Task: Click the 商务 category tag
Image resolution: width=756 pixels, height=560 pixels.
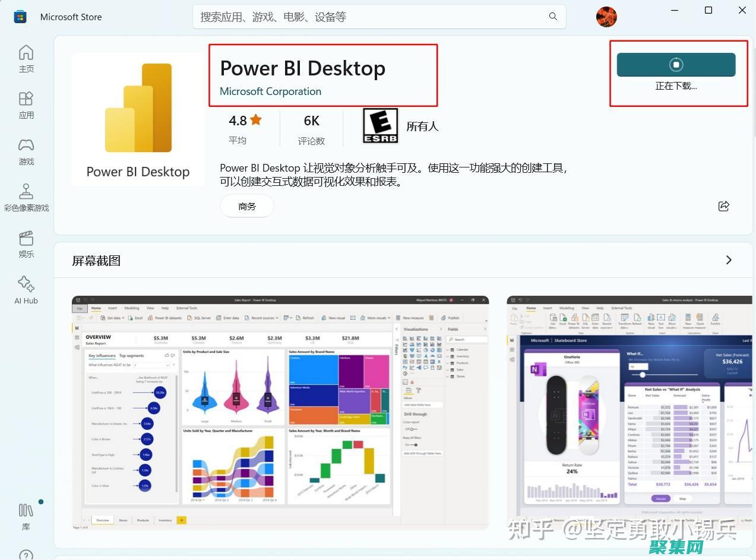Action: (247, 206)
